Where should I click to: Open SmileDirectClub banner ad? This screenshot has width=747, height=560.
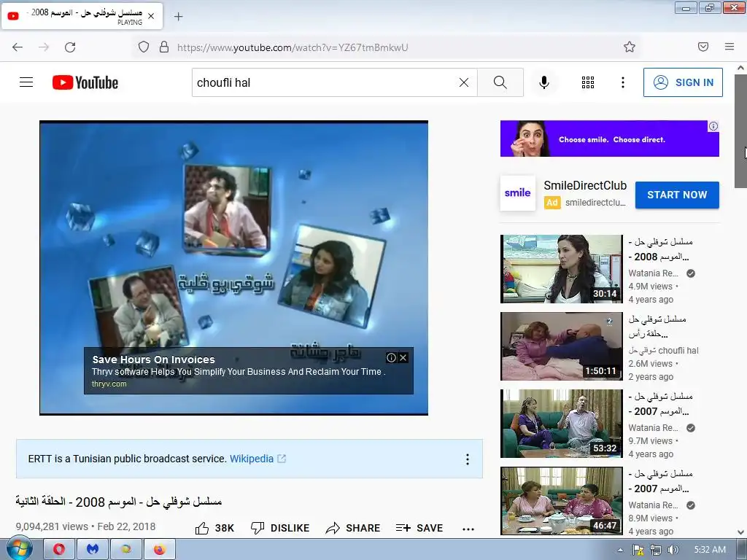tap(609, 139)
